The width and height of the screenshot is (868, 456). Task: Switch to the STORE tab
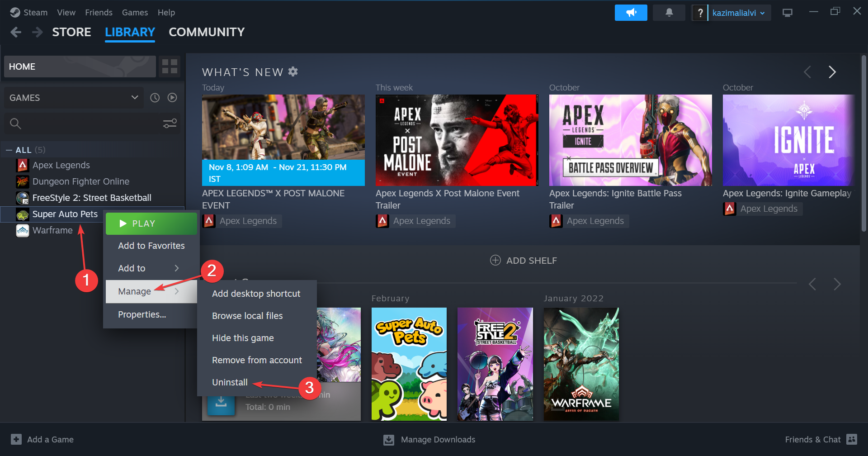[71, 32]
